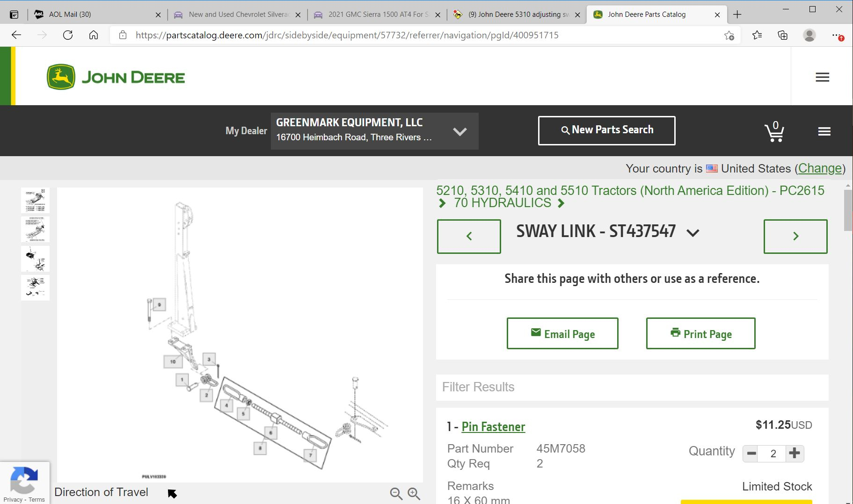Open the Favorites list icon
Screen dimensions: 853x504
pos(757,35)
